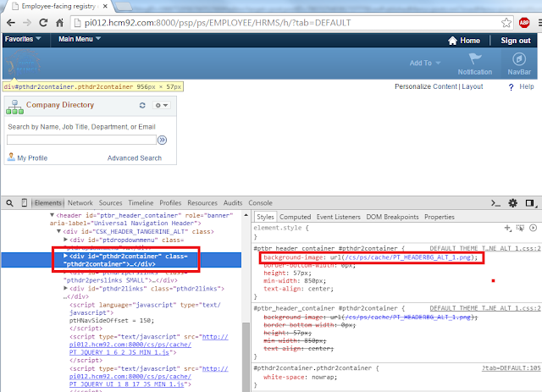Open the NavBar compass icon

(x=519, y=59)
